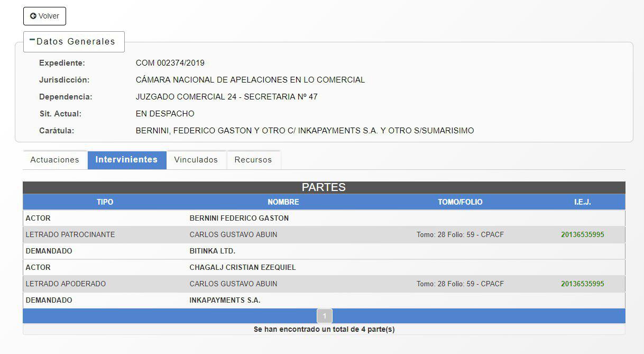644x354 pixels.
Task: Click LETRADO PATROCINANTE type cell
Action: click(x=70, y=234)
